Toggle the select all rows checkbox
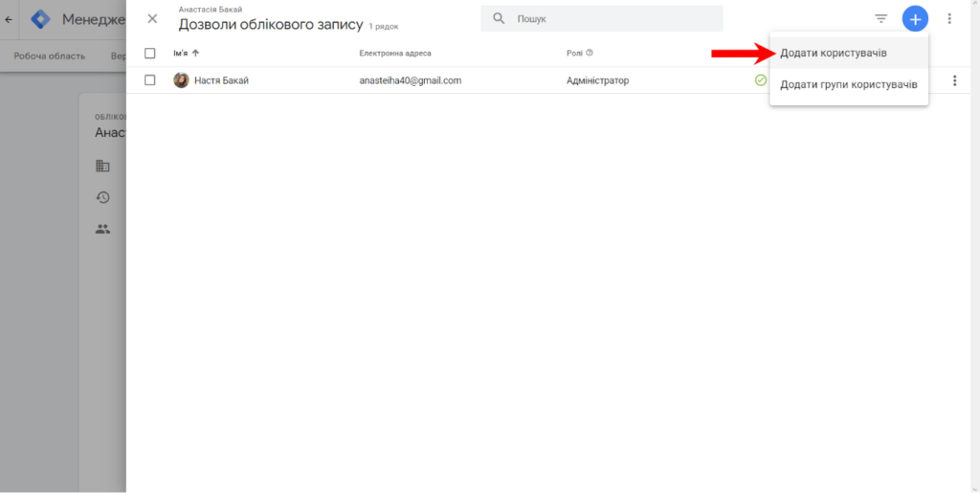 click(149, 53)
